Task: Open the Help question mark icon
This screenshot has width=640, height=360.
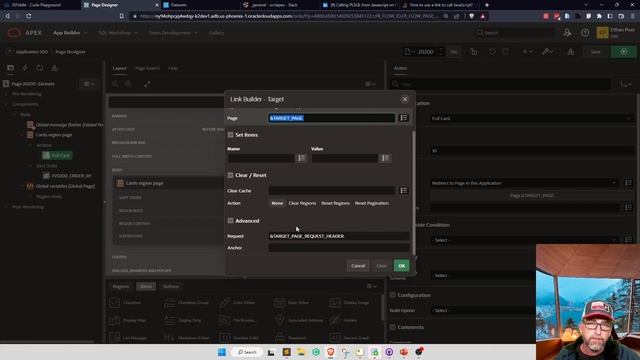Action: click(585, 33)
